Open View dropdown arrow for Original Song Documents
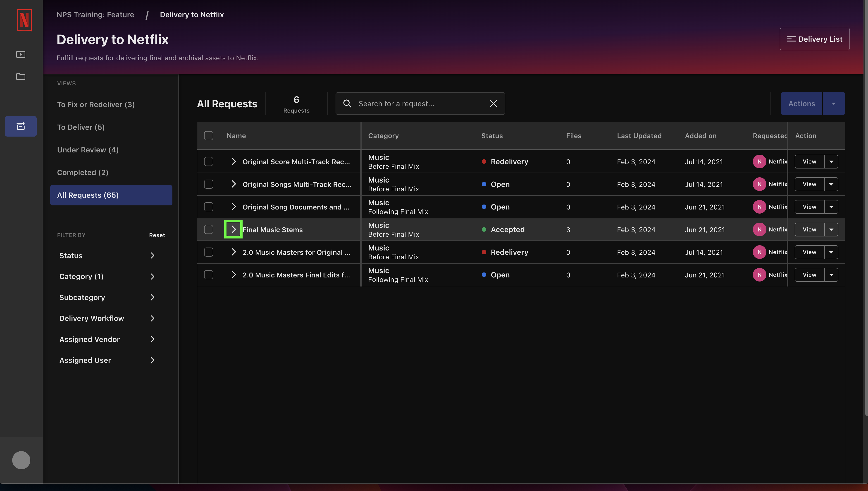 (831, 207)
